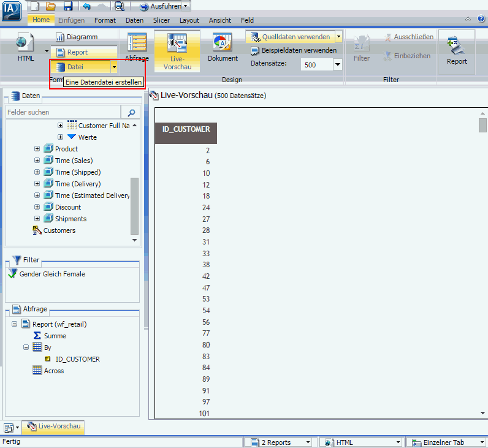Choose the Report format button

(x=84, y=52)
